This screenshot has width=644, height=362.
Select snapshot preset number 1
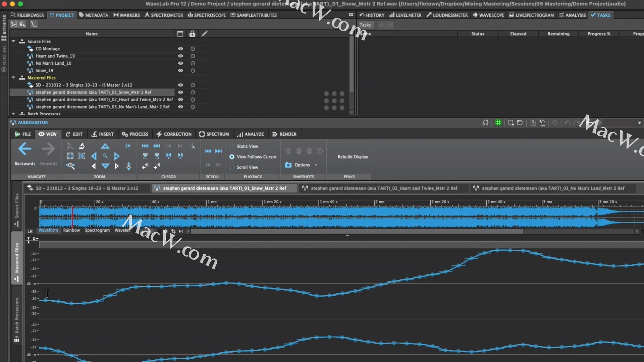(x=288, y=151)
